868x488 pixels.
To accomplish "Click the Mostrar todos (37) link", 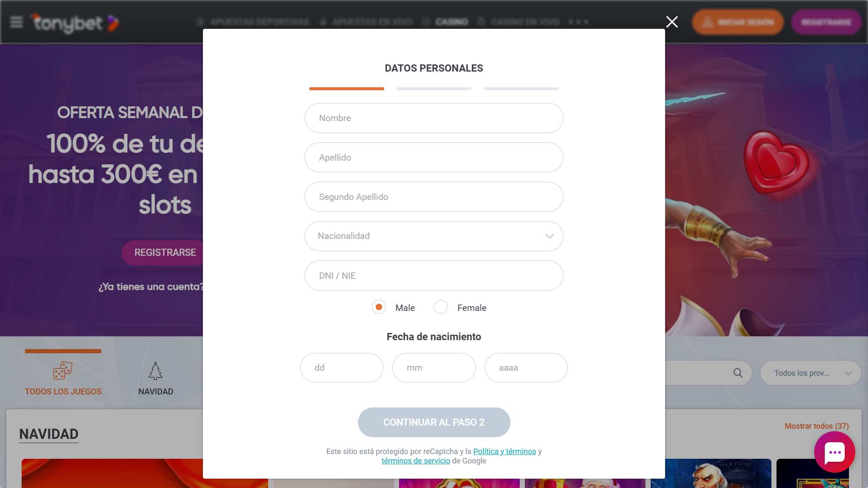I will [817, 426].
